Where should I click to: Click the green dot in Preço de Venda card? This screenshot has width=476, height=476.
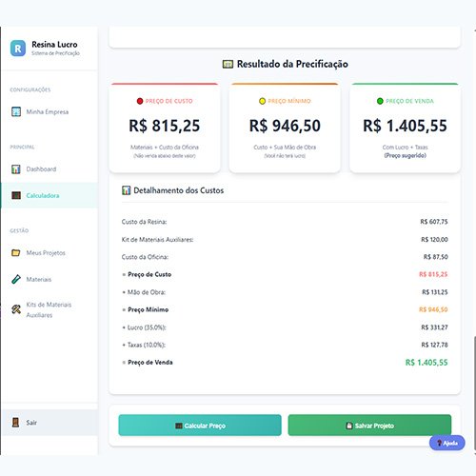pos(380,101)
